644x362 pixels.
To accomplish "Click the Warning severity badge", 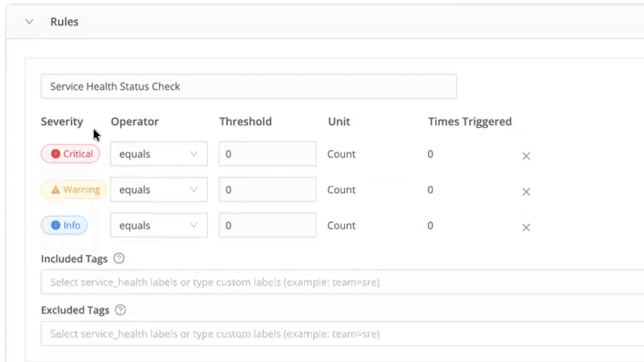I will 74,190.
